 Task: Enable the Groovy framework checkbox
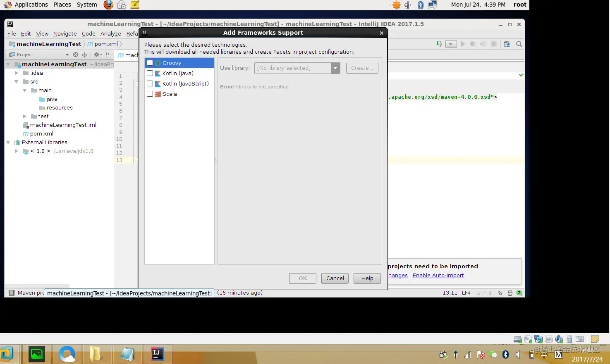click(x=150, y=63)
